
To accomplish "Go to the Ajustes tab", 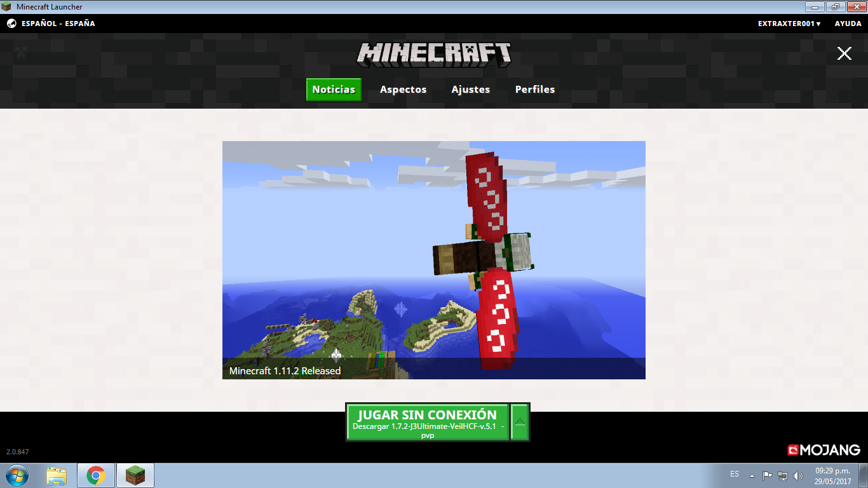I will tap(471, 90).
